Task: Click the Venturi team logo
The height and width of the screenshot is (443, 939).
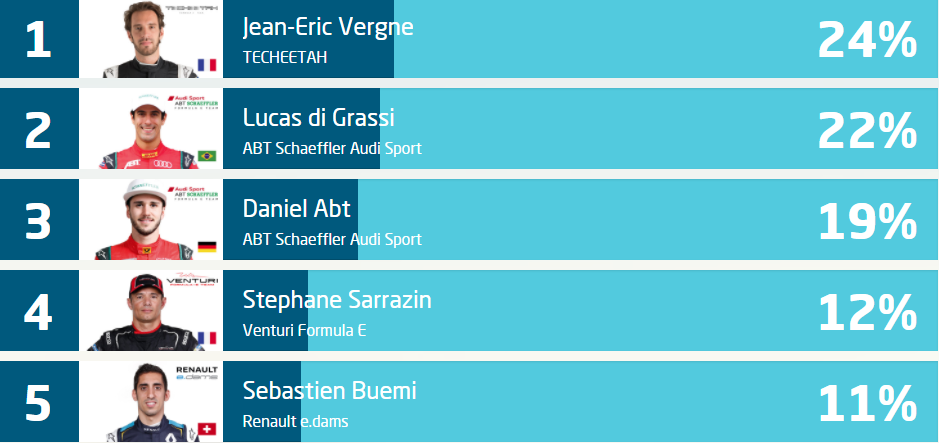Action: click(x=192, y=280)
